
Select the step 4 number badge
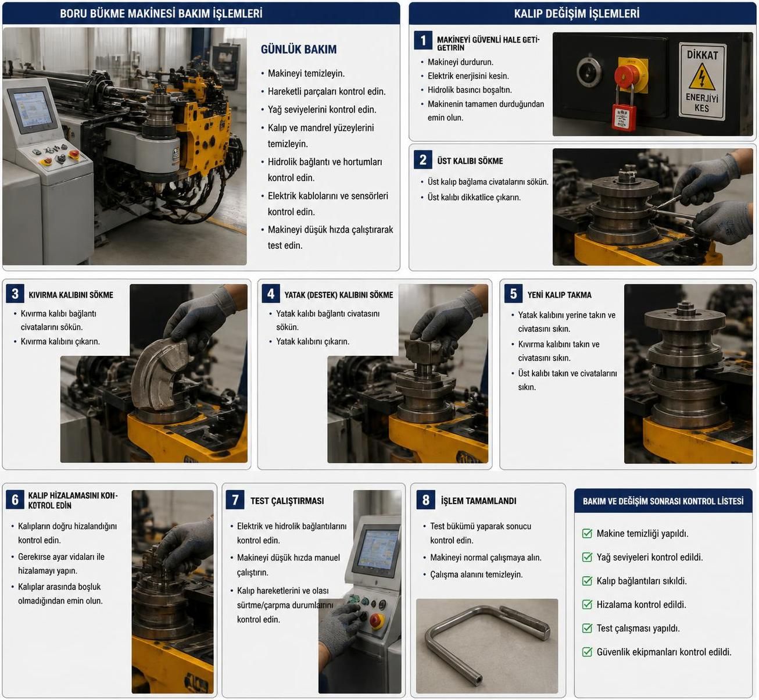tap(271, 294)
